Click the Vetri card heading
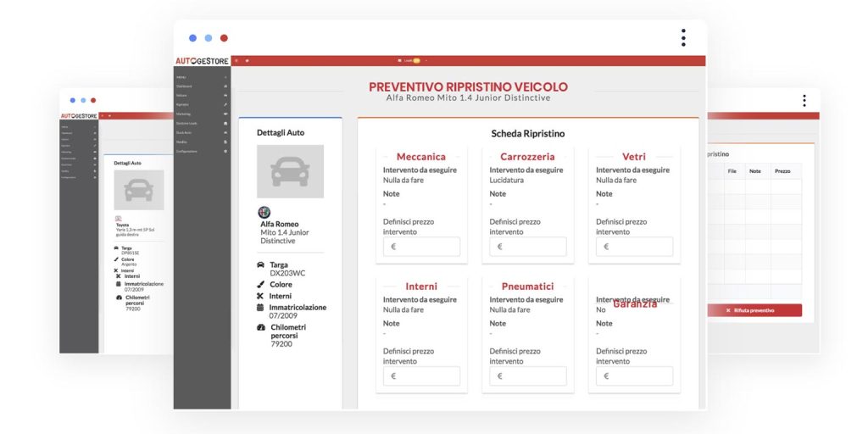This screenshot has width=868, height=434. click(634, 157)
